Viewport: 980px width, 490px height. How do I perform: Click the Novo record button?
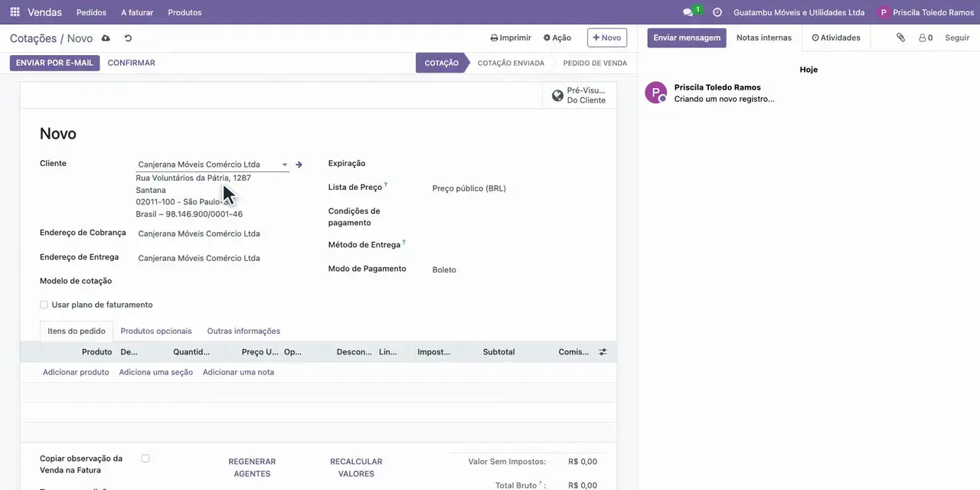click(x=607, y=38)
